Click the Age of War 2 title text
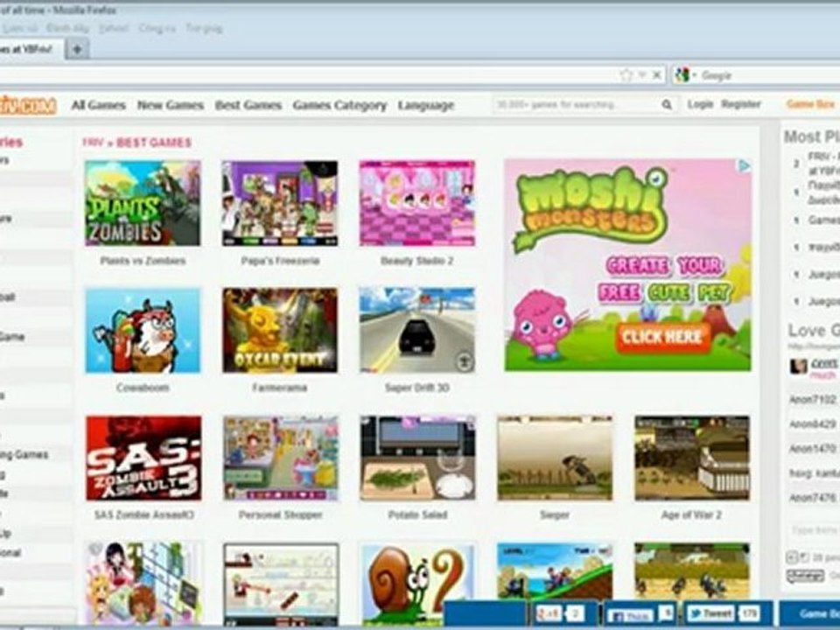The height and width of the screenshot is (630, 840). (692, 514)
